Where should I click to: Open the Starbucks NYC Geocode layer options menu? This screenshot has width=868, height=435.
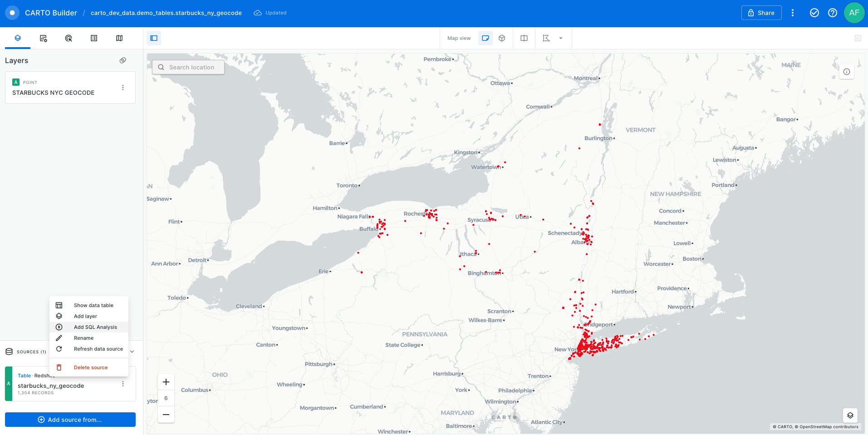[x=123, y=88]
